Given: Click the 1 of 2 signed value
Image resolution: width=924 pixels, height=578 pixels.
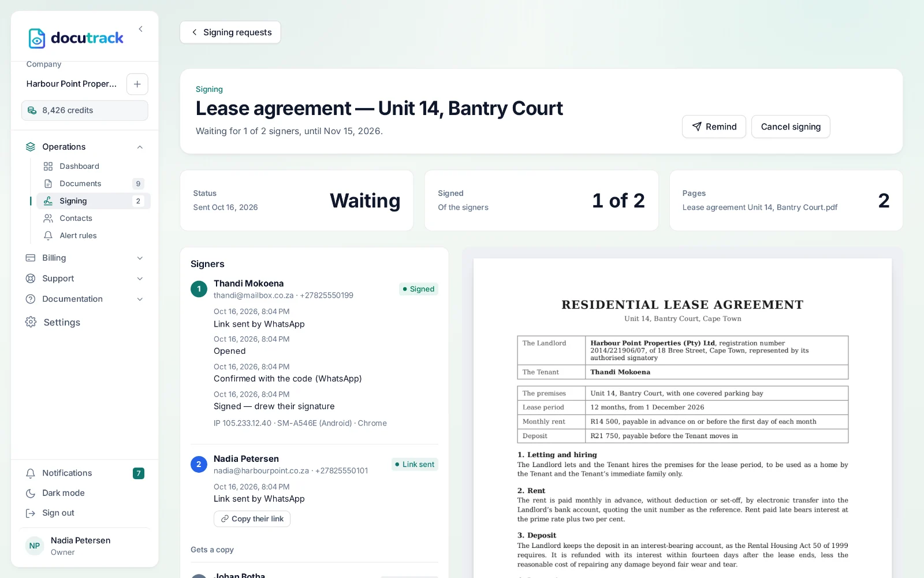Looking at the screenshot, I should tap(619, 201).
